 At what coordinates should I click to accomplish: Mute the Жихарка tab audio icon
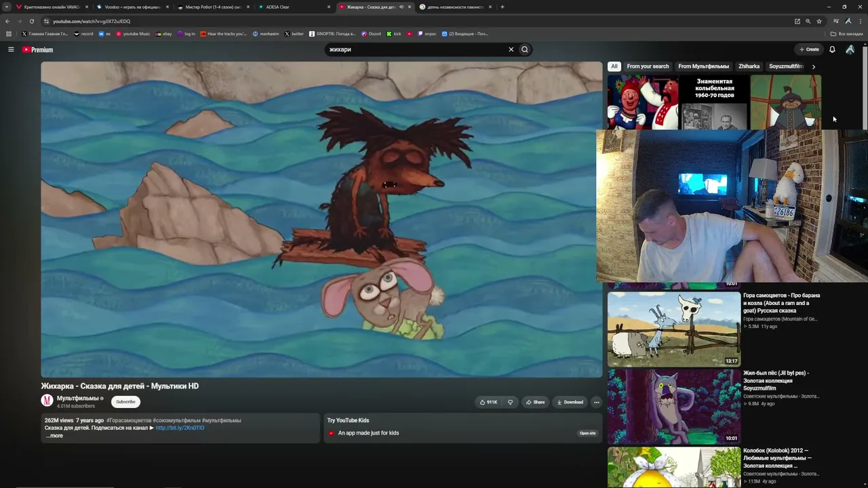tap(401, 7)
